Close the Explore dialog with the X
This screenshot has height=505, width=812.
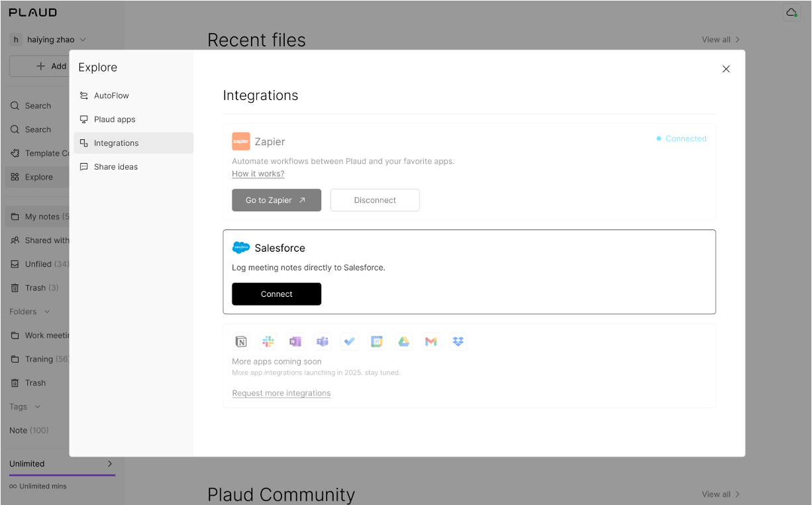click(x=726, y=69)
